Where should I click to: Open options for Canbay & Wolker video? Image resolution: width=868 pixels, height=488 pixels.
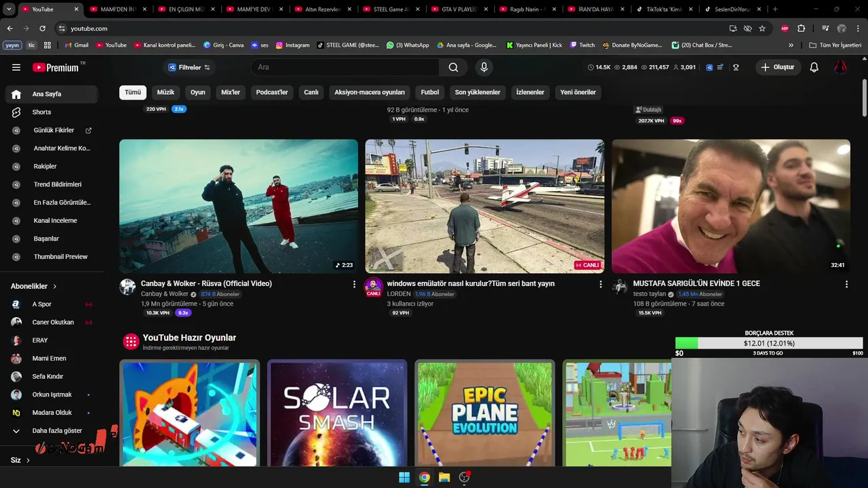coord(354,284)
